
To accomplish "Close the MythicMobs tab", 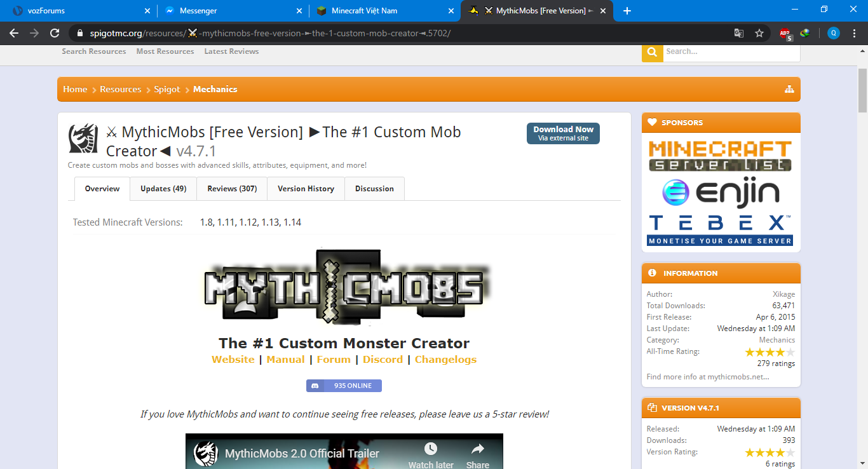I will (x=604, y=11).
